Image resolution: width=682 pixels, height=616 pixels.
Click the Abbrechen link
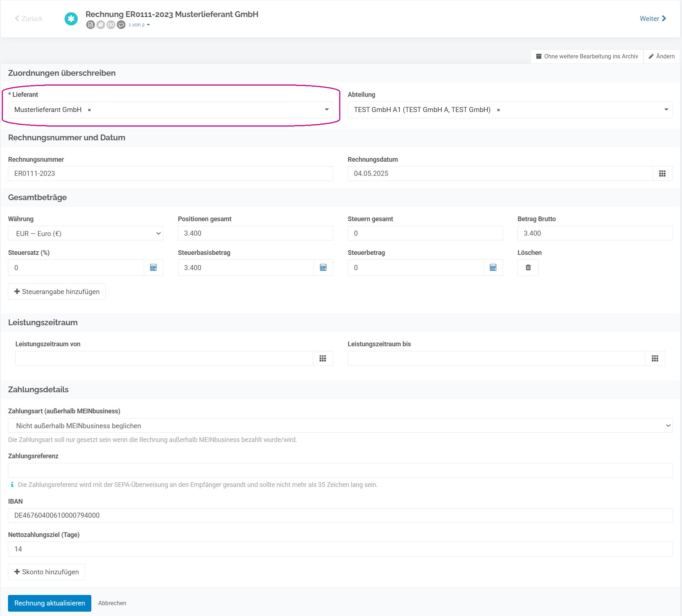[112, 603]
